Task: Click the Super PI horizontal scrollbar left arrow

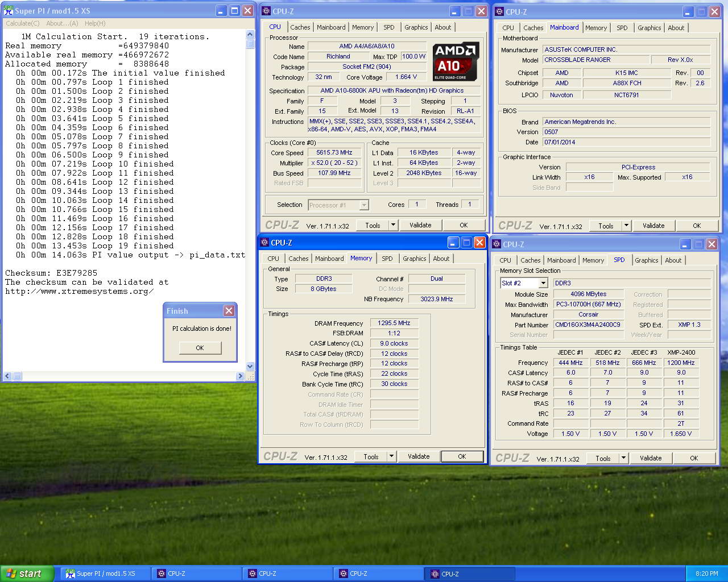Action: [x=7, y=376]
